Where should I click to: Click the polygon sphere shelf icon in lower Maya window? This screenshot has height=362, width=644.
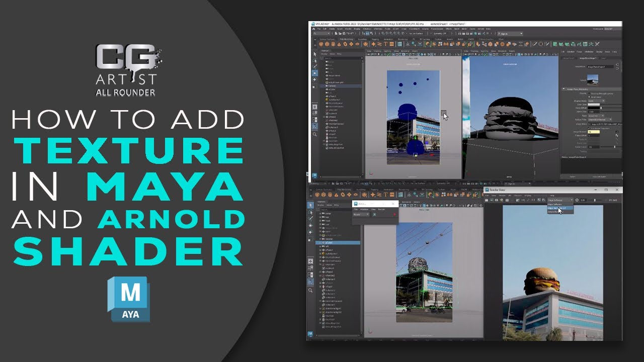[x=317, y=195]
